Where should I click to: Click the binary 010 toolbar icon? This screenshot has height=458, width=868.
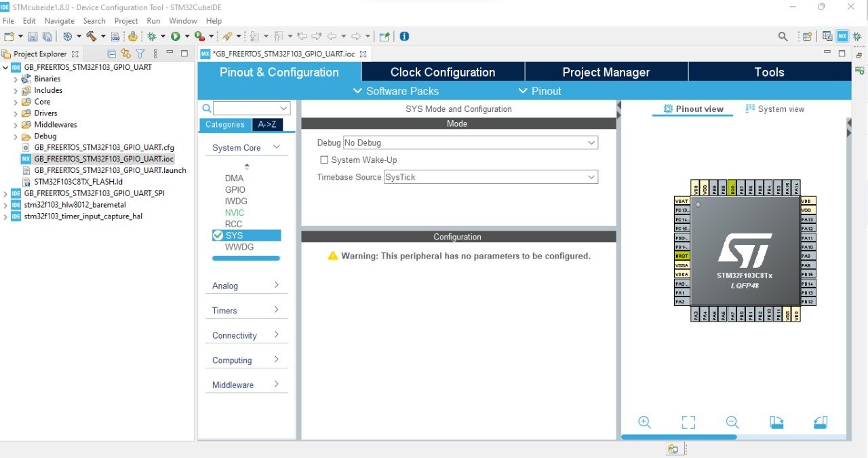click(x=115, y=37)
